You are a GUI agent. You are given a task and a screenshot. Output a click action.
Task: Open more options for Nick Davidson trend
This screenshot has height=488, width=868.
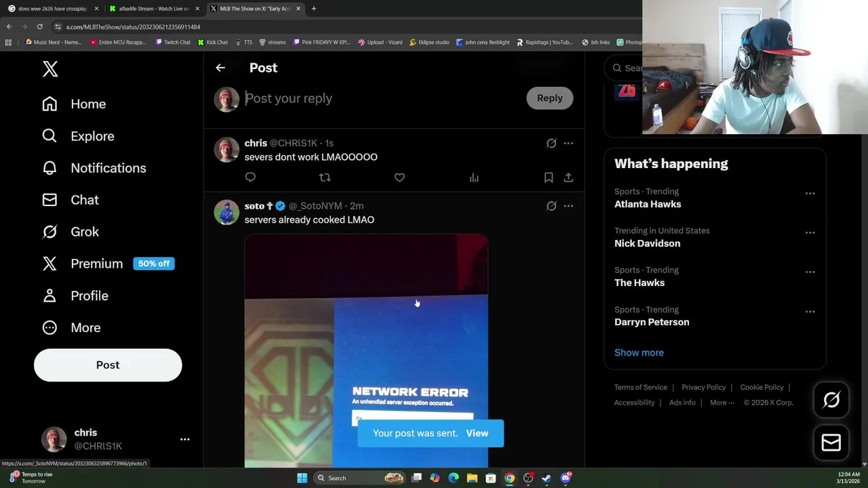(x=810, y=232)
